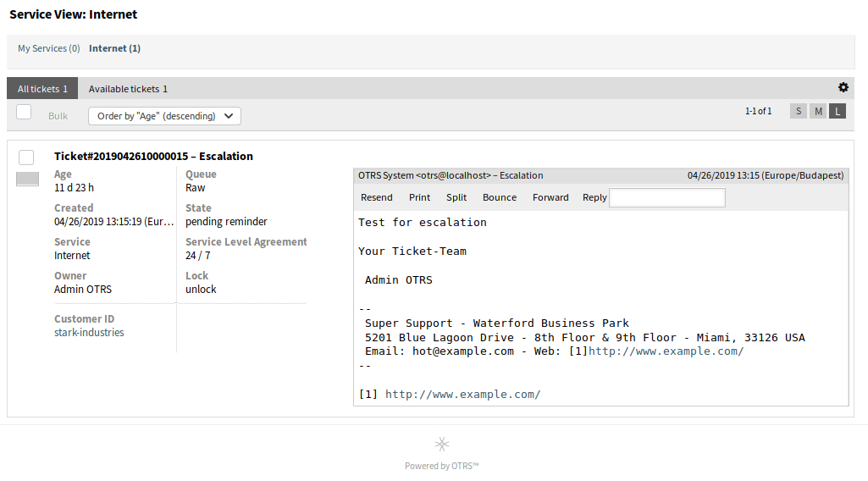
Task: Click the State value pending reminder
Action: [x=226, y=221]
